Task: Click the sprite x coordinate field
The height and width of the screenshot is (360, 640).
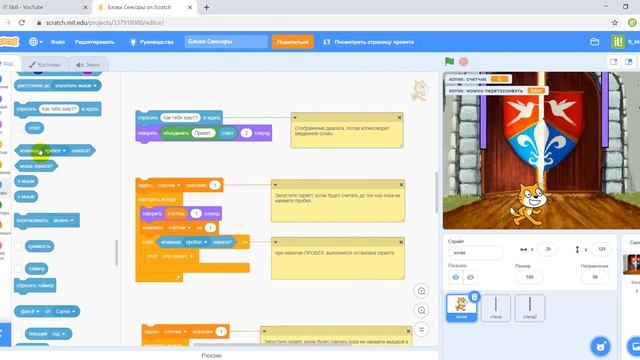Action: 548,249
